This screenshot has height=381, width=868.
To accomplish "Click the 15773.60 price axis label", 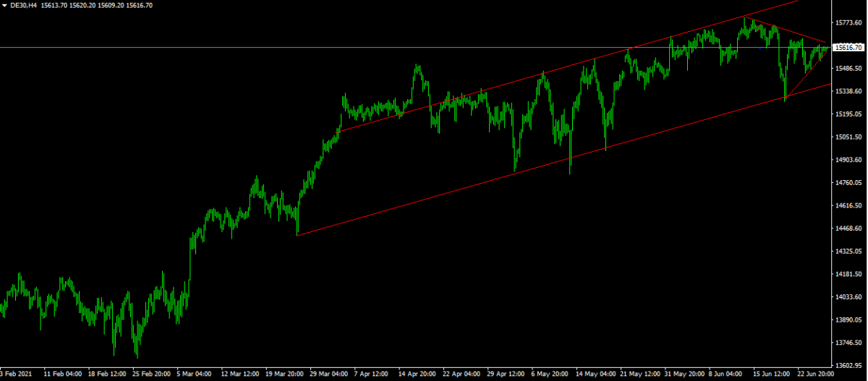I will (848, 23).
